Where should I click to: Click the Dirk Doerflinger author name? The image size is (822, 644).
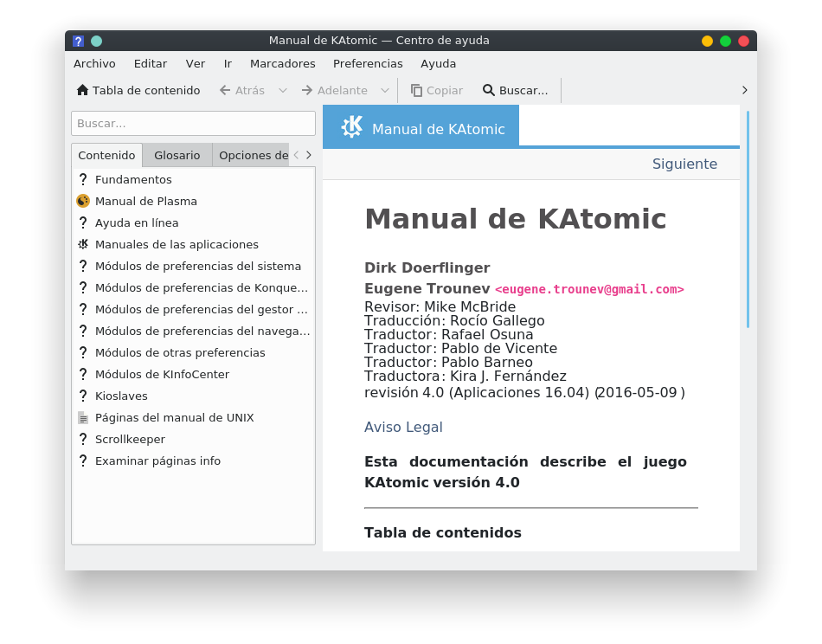click(x=427, y=268)
